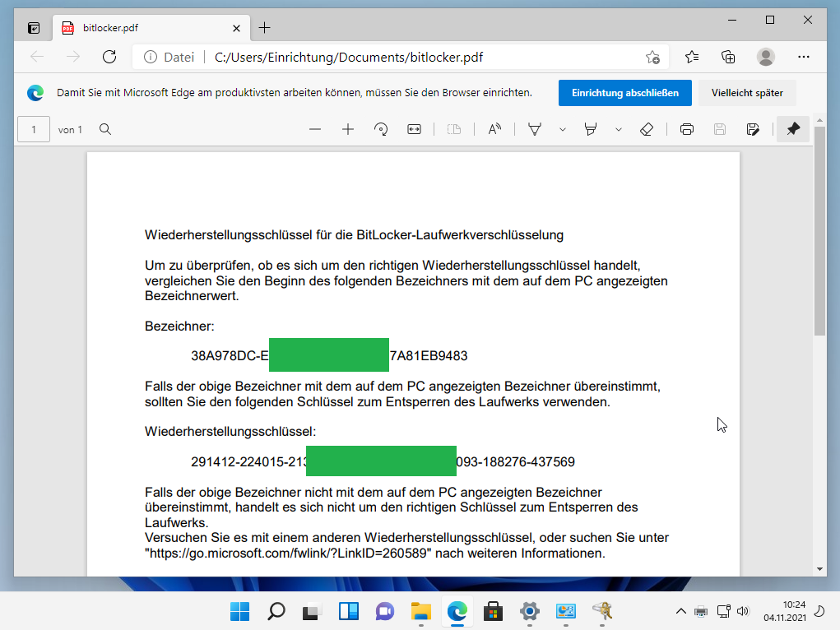
Task: Save the PDF document
Action: (719, 129)
